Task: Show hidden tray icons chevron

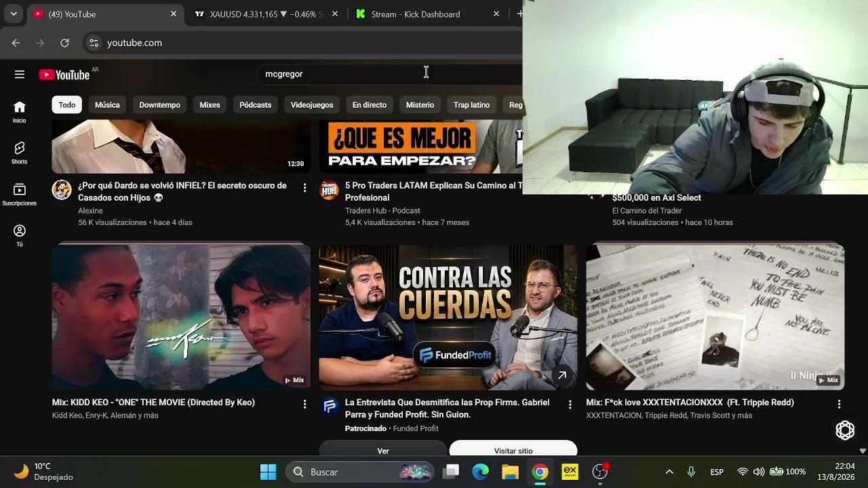Action: pyautogui.click(x=669, y=472)
